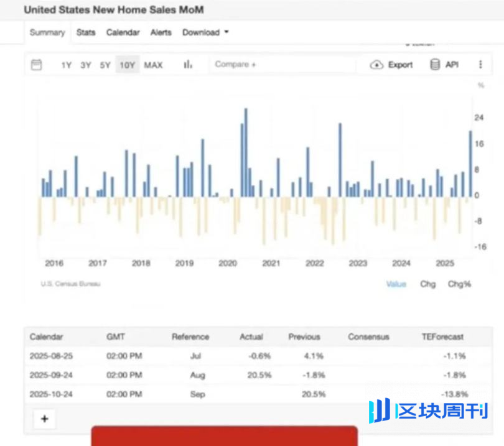Viewport: 504px width, 446px height.
Task: Open the Calendar tab
Action: [123, 32]
